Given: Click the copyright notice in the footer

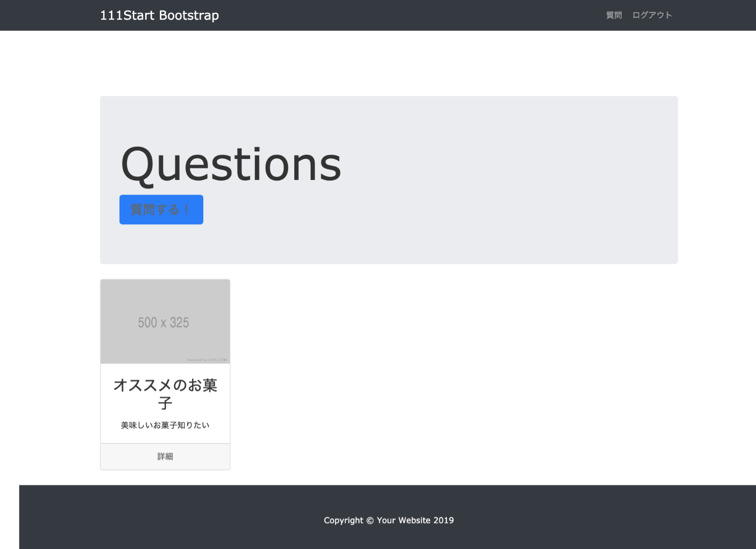Looking at the screenshot, I should (x=389, y=520).
